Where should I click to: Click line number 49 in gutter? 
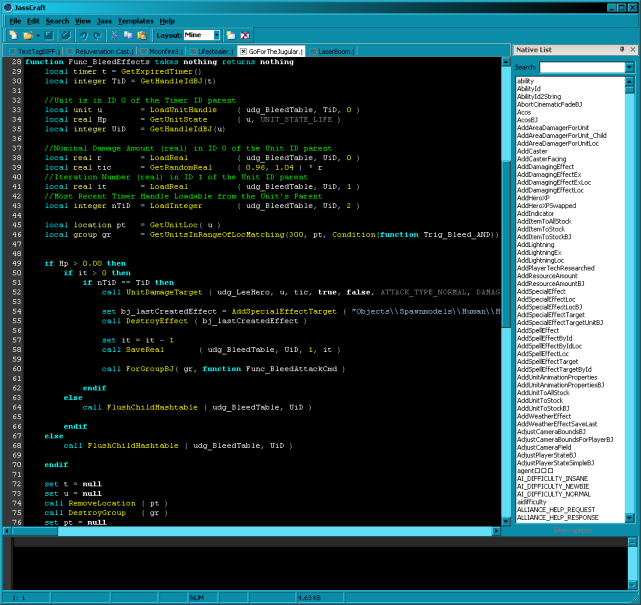(17, 264)
